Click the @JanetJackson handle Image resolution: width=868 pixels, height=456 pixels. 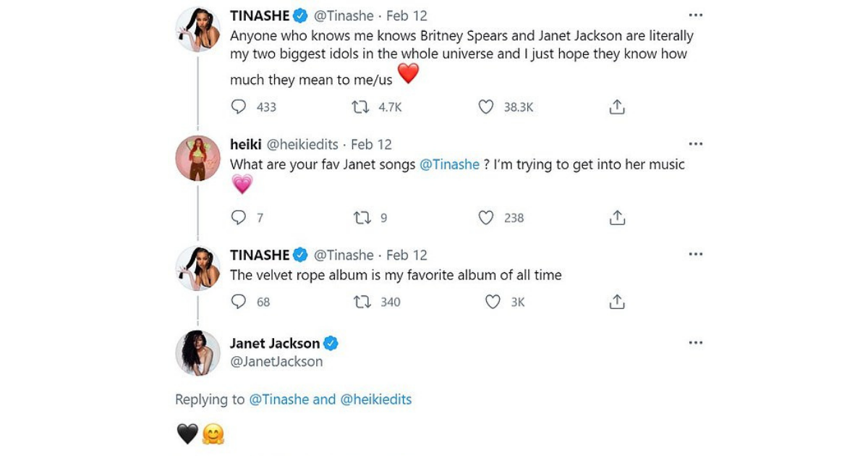pyautogui.click(x=276, y=362)
